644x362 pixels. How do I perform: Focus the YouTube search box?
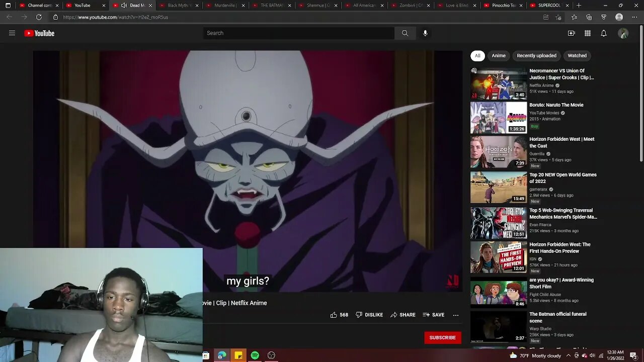click(x=299, y=33)
